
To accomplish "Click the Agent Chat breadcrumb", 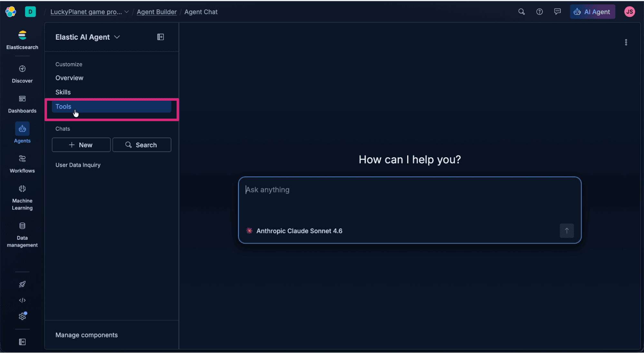I will point(201,12).
